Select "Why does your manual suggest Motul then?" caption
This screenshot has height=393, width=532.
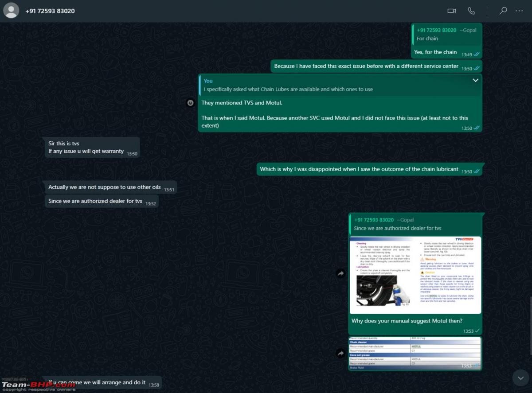click(x=407, y=321)
